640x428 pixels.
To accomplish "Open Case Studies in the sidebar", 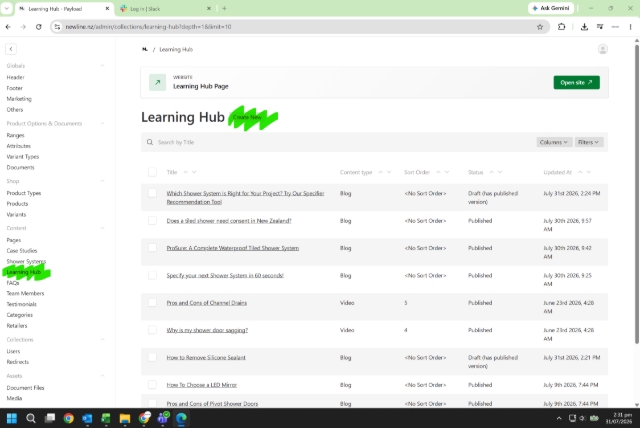I will coord(22,251).
